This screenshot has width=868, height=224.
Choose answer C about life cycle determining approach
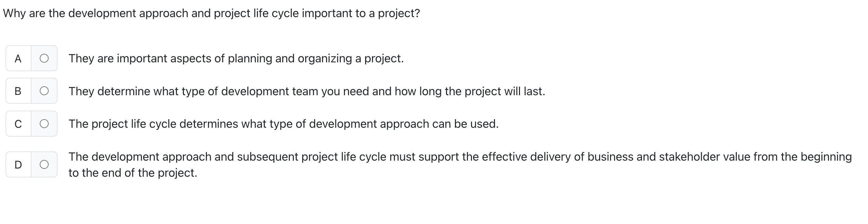coord(44,124)
